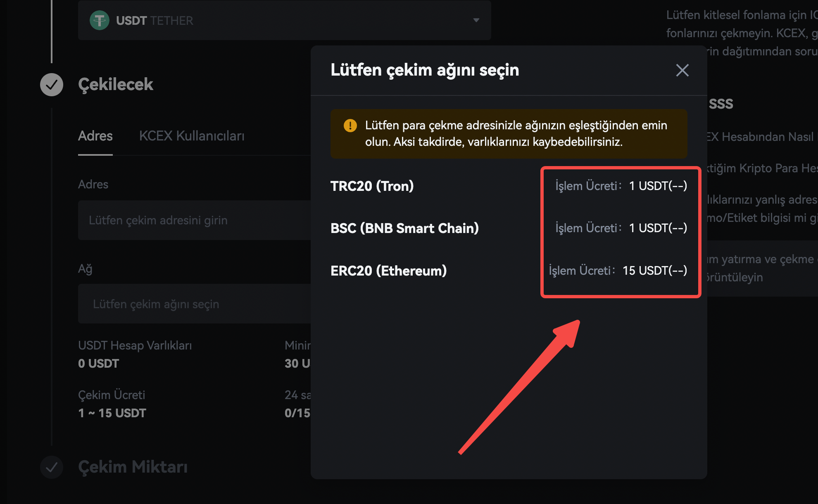Click the Çekilecek step checkmark icon
This screenshot has width=818, height=504.
click(52, 85)
